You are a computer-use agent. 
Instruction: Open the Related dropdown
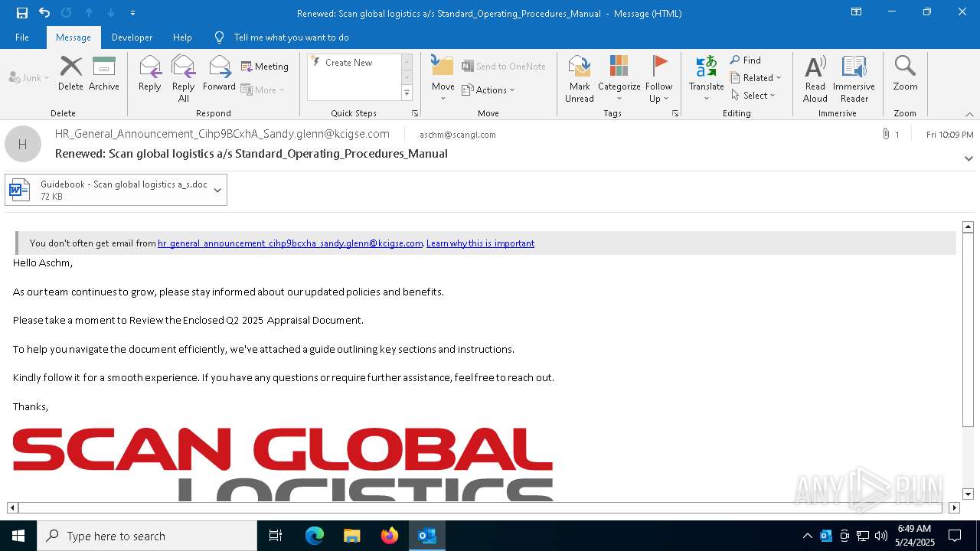[756, 78]
